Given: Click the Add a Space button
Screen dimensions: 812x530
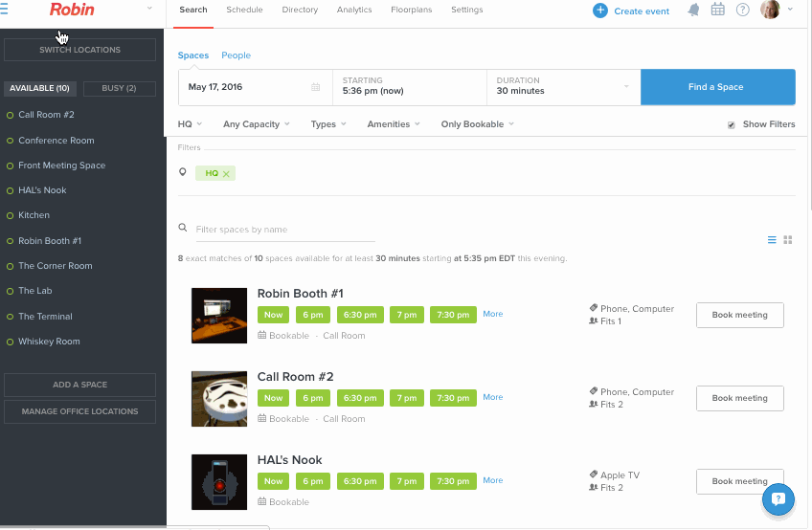Looking at the screenshot, I should [x=79, y=385].
